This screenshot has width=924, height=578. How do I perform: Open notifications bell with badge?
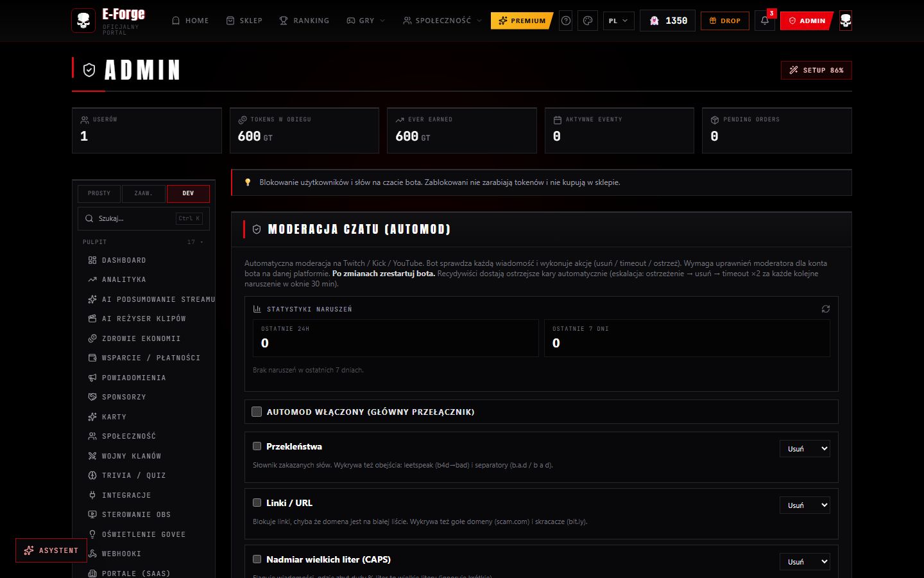click(x=765, y=21)
